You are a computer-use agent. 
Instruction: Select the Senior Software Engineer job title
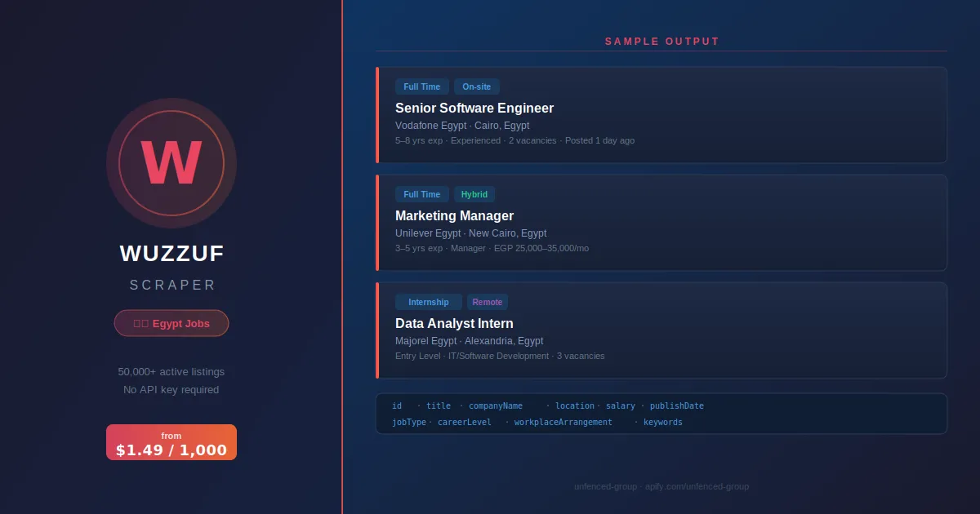[x=474, y=108]
